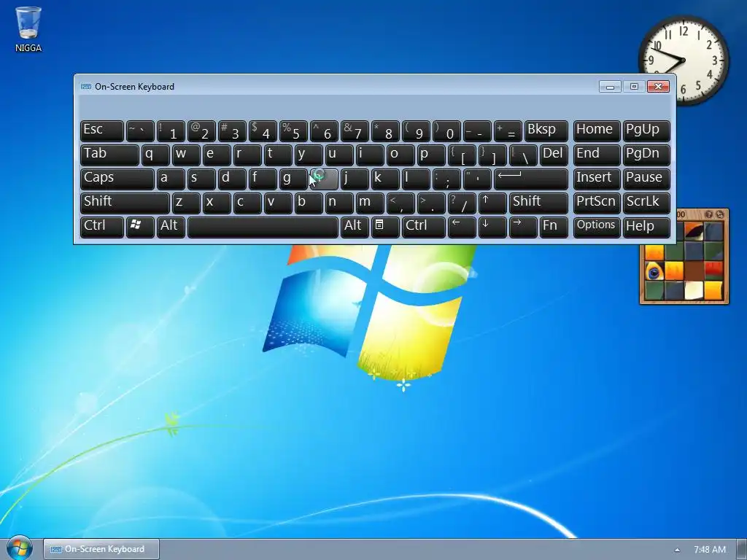Toggle the left Alt key
The width and height of the screenshot is (747, 560).
coord(171,227)
